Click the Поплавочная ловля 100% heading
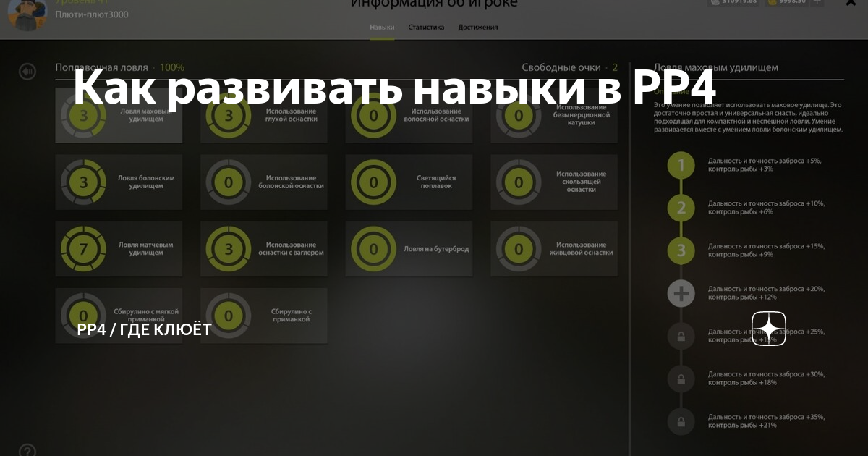Screen dimensions: 868x456 [x=120, y=68]
